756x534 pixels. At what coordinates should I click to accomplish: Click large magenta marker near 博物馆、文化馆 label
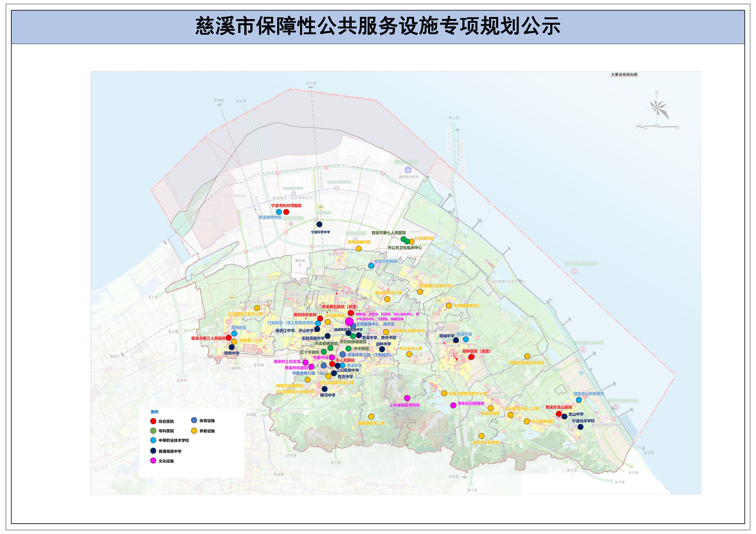point(349,322)
